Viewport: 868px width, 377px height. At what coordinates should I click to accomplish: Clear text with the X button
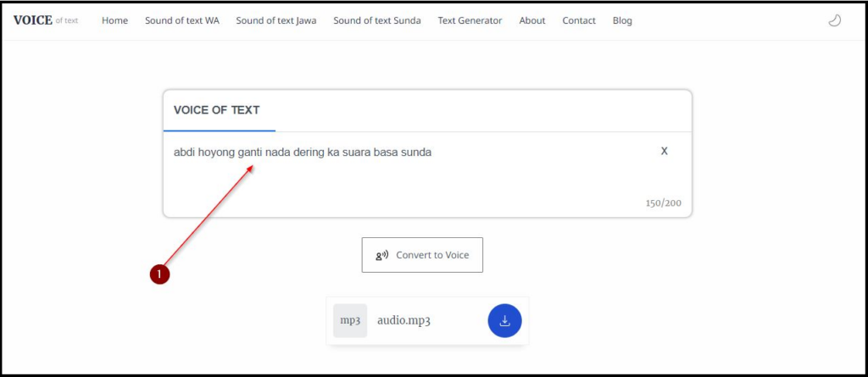[x=664, y=151]
